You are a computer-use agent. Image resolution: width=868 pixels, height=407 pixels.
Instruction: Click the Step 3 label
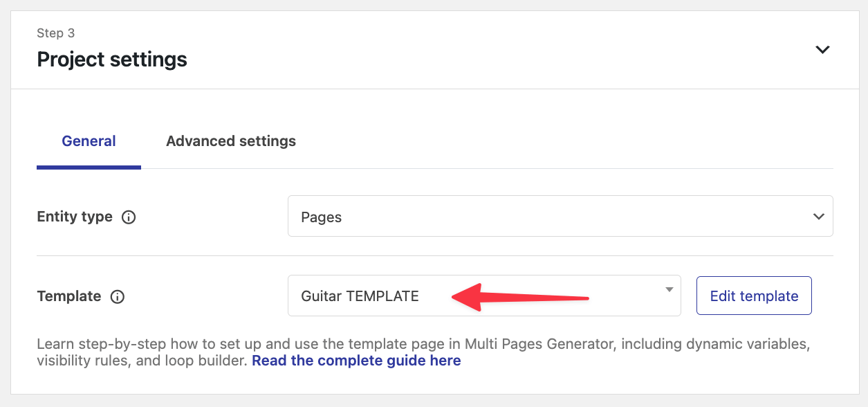click(56, 33)
